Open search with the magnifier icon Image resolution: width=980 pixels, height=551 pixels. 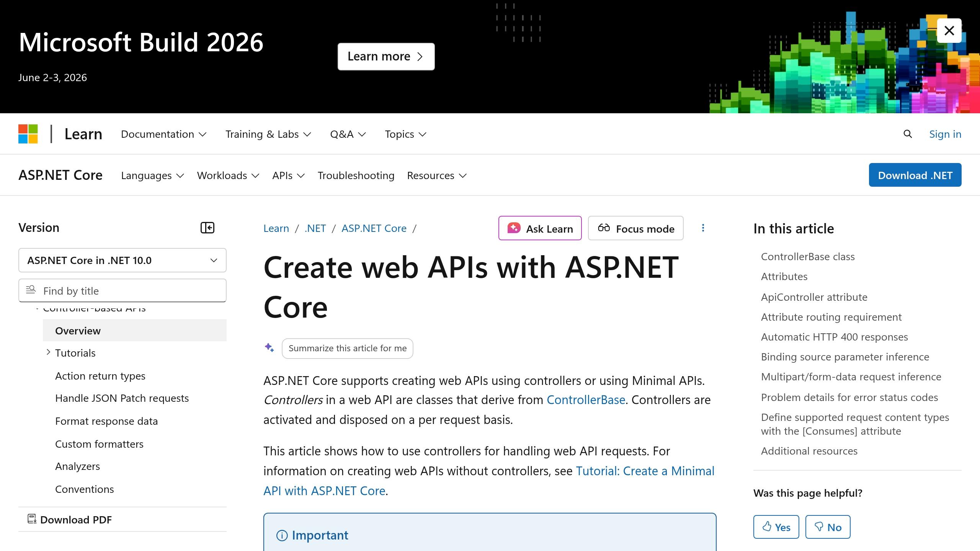(x=908, y=134)
